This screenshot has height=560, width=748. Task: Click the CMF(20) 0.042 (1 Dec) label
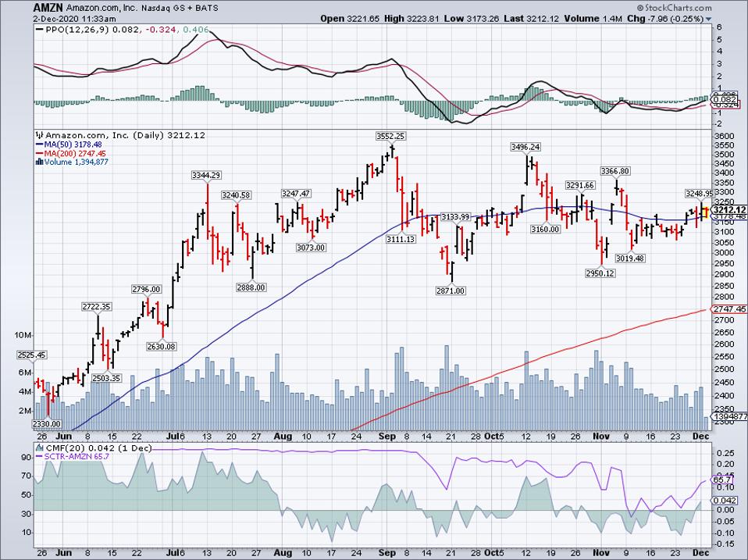(98, 448)
